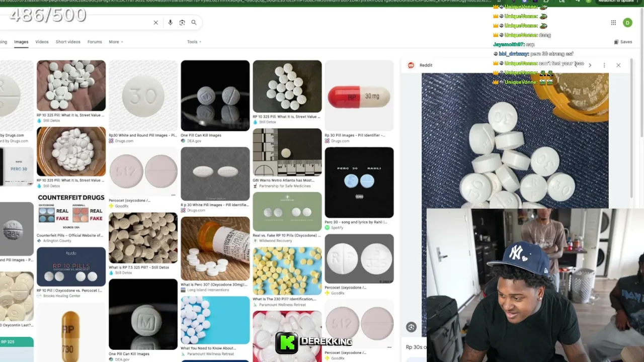Click the magnifier search button

[x=194, y=23]
